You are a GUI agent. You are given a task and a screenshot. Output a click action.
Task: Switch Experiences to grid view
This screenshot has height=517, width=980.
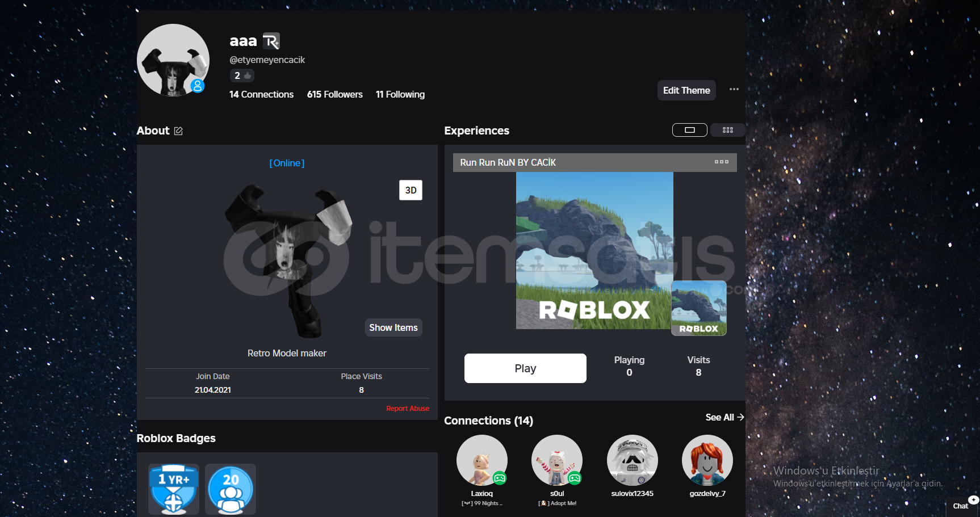click(x=728, y=130)
